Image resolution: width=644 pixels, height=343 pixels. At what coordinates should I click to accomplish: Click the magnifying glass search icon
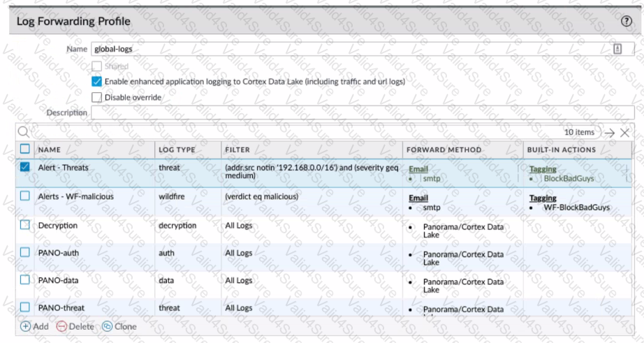[x=24, y=132]
